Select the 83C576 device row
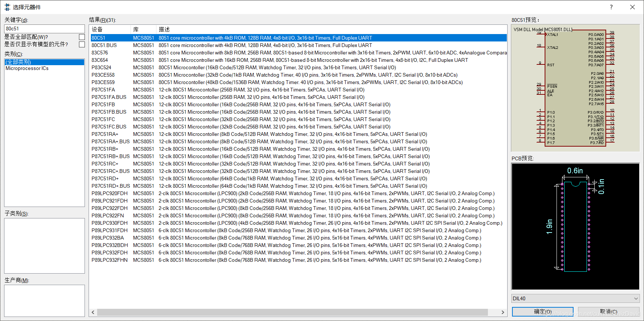The width and height of the screenshot is (644, 321). tap(298, 53)
